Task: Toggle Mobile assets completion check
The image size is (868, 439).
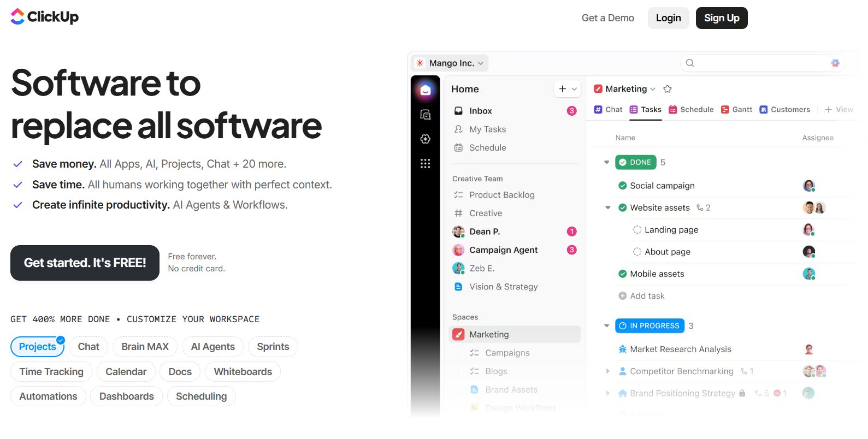Action: 623,274
